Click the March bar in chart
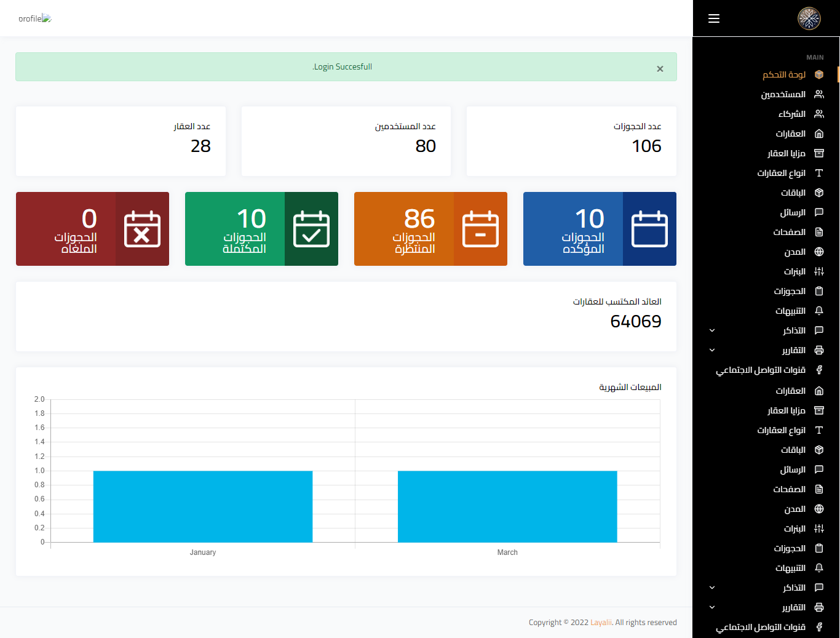840x638 pixels. tap(507, 506)
